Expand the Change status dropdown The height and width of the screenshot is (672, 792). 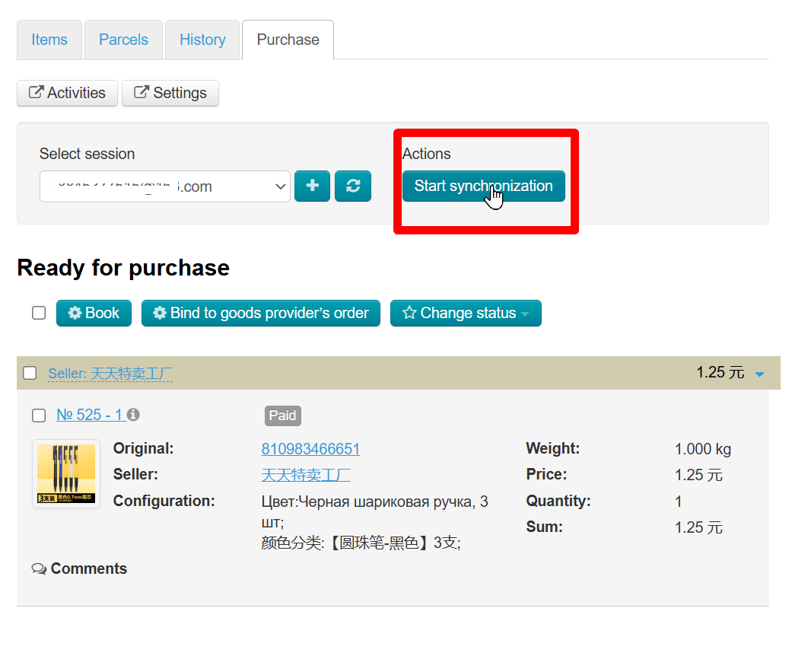coord(466,313)
